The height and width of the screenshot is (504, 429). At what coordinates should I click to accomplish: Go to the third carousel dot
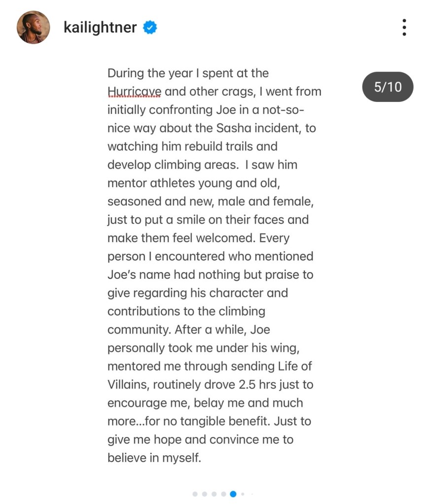[214, 494]
